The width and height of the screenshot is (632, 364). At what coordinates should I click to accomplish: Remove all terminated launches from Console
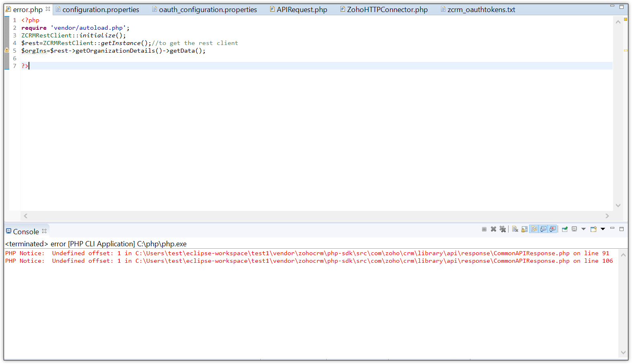click(x=503, y=229)
